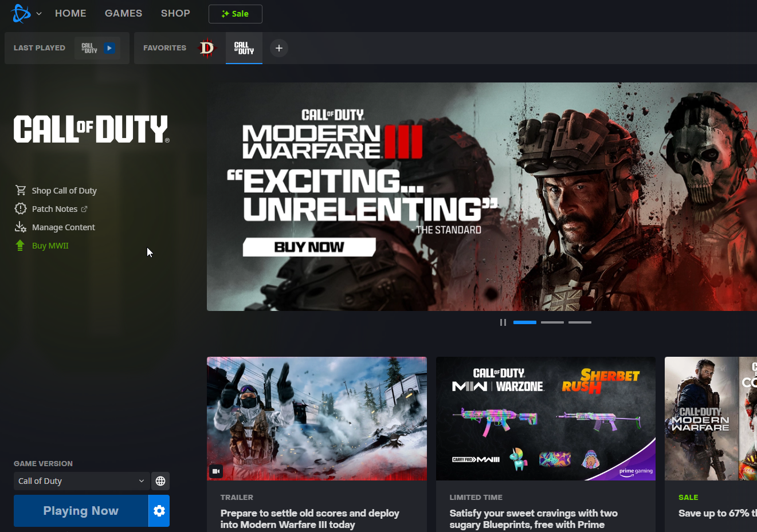Launch last played Call of Duty shortcut
This screenshot has height=532, width=757.
[x=97, y=48]
